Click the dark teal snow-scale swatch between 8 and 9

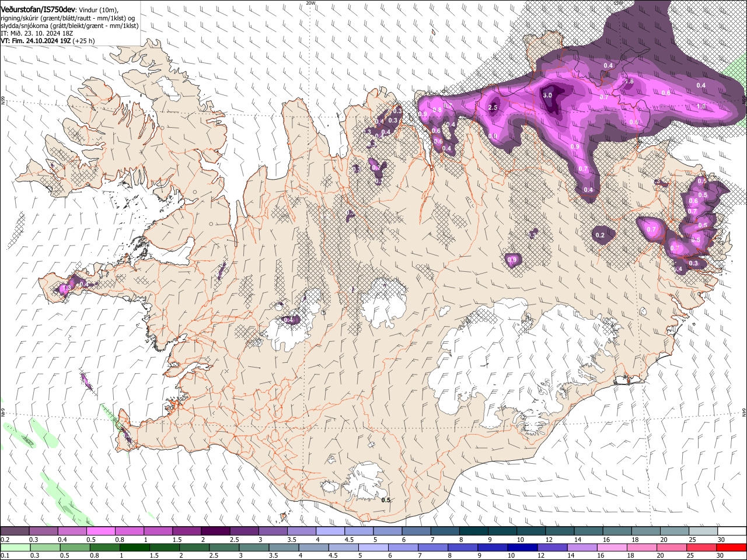click(x=473, y=531)
